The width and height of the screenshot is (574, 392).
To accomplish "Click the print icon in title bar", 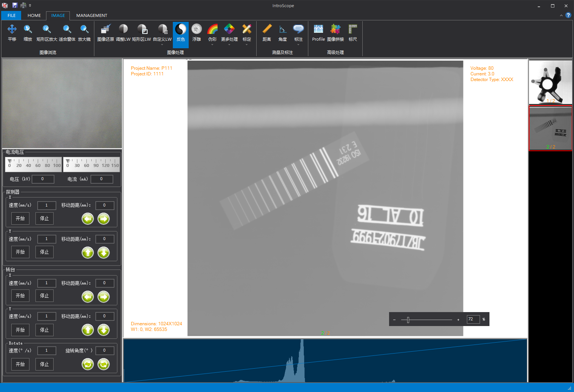I will point(23,5).
